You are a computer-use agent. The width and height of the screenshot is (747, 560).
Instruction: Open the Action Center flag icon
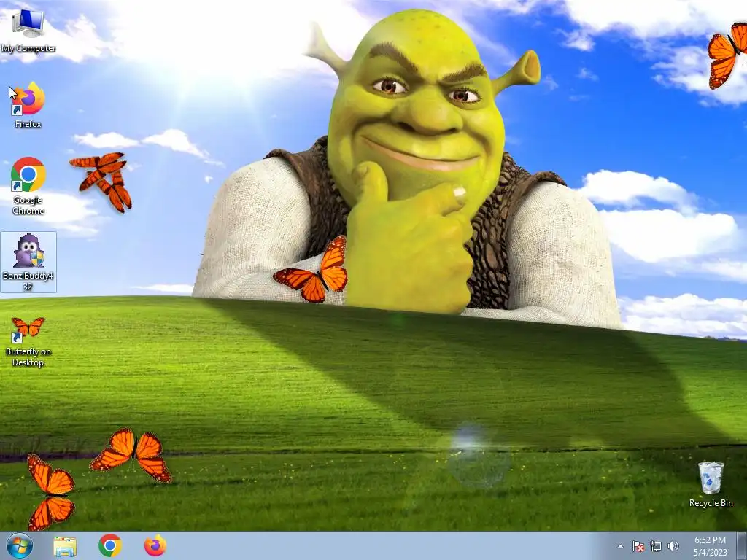click(638, 546)
